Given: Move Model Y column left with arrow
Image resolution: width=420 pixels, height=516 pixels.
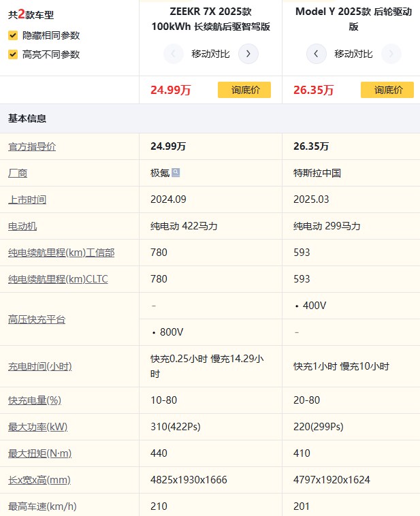Looking at the screenshot, I should pos(316,54).
